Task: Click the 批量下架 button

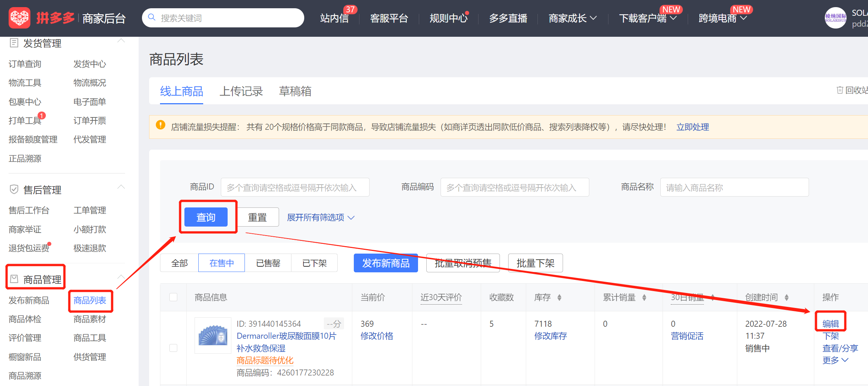Action: [x=535, y=263]
